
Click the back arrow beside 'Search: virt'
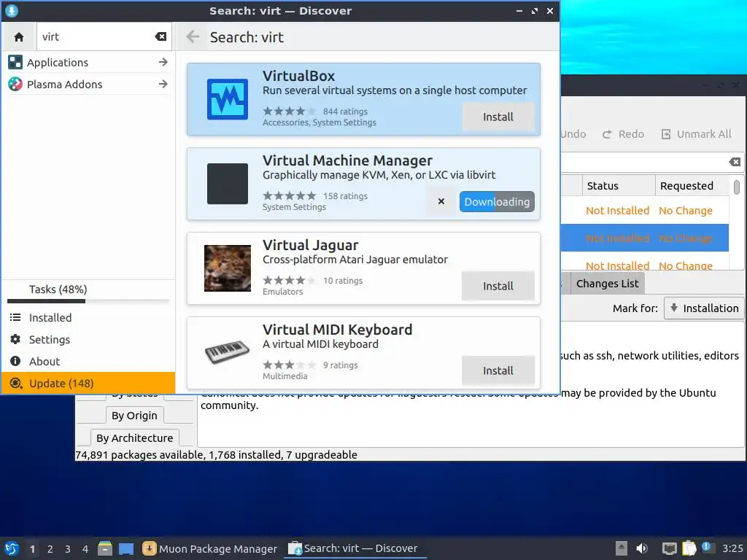pos(193,36)
